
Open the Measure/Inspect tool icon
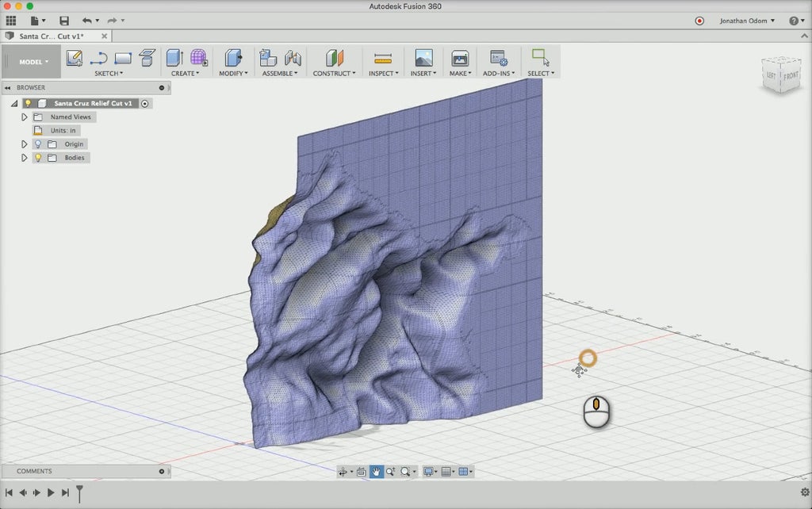pos(382,59)
